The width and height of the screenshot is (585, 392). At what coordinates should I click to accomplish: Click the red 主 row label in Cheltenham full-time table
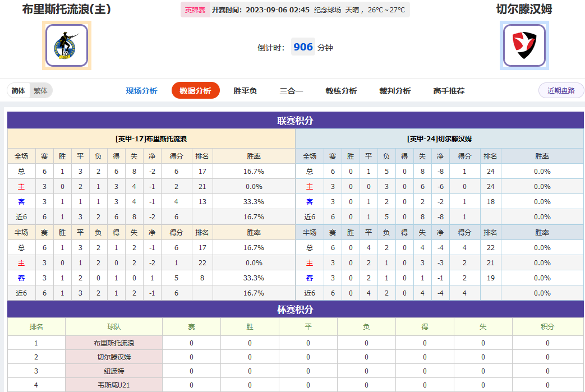(310, 187)
